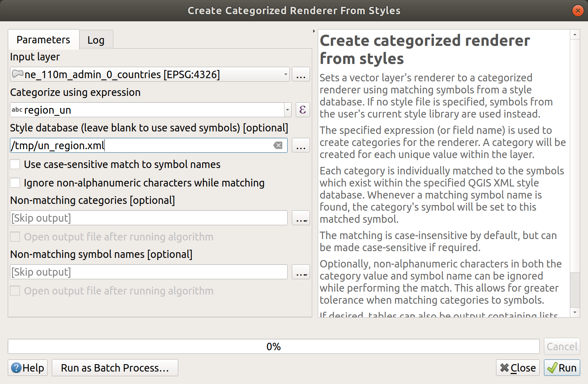
Task: Close the dialog with title bar X
Action: (x=578, y=11)
